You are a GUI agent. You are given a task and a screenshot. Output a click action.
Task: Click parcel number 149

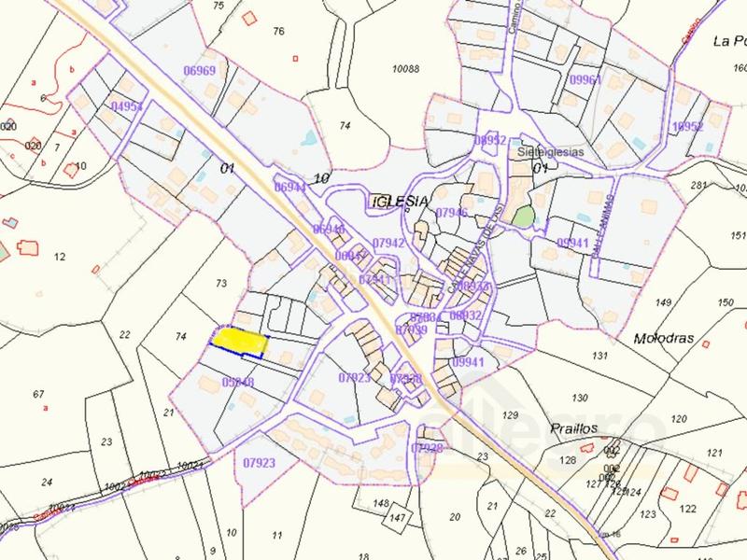tap(664, 302)
